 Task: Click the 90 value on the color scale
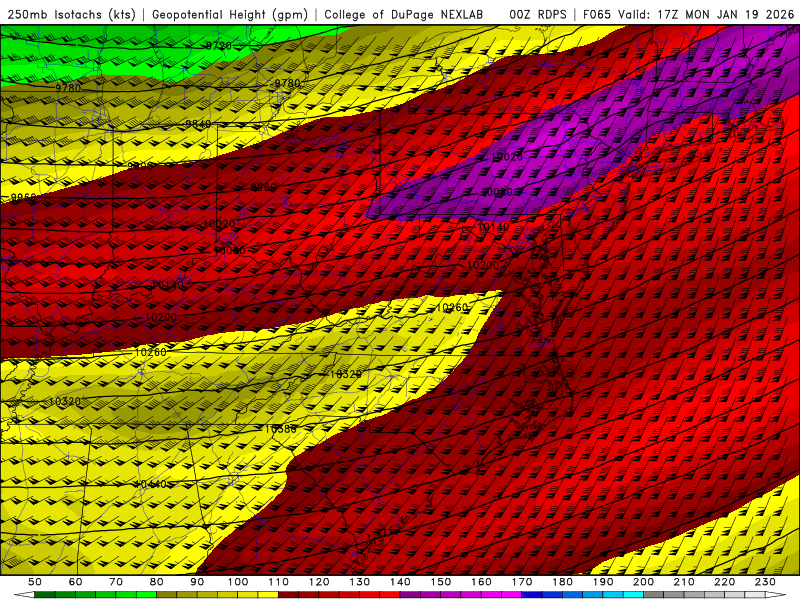[x=197, y=582]
